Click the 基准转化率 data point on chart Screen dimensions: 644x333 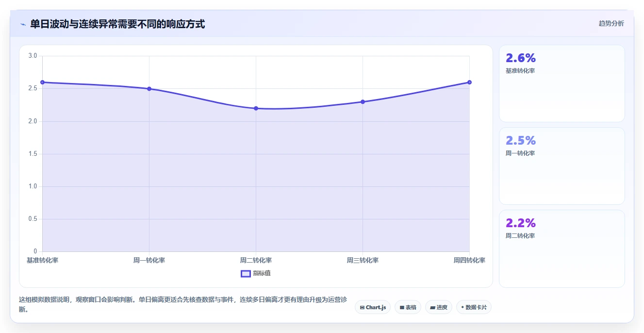tap(42, 82)
